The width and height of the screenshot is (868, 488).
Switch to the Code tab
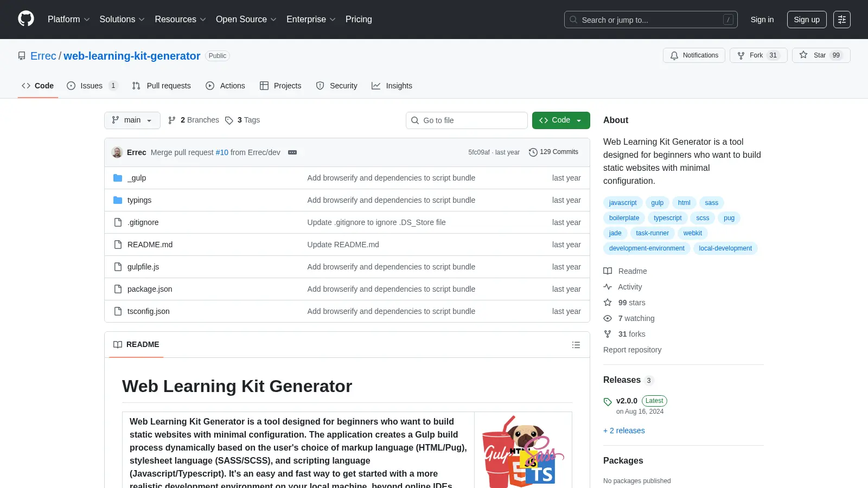37,86
